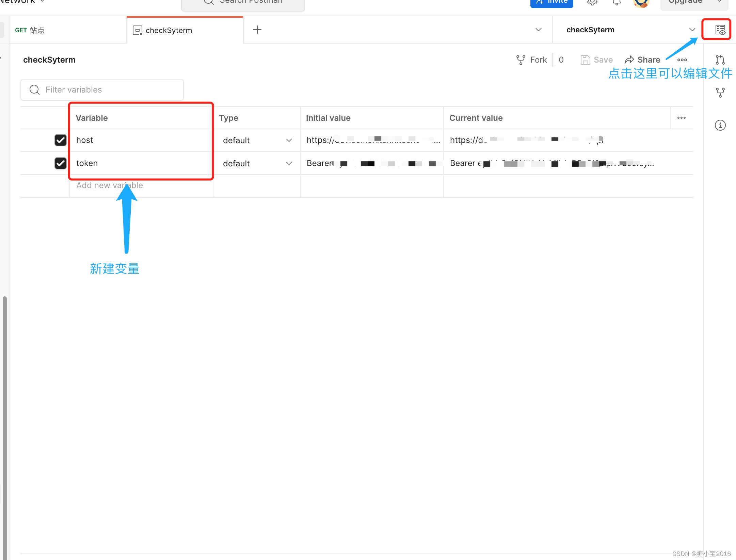The width and height of the screenshot is (736, 560).
Task: Uncheck the token variable checkbox
Action: [61, 163]
